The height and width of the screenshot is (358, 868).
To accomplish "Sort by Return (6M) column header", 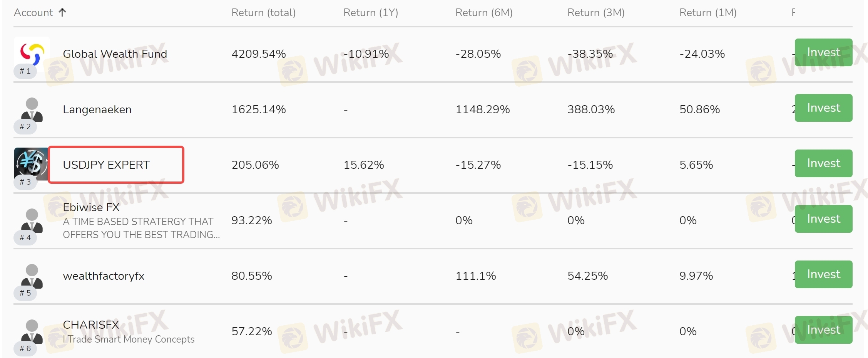I will tap(484, 13).
